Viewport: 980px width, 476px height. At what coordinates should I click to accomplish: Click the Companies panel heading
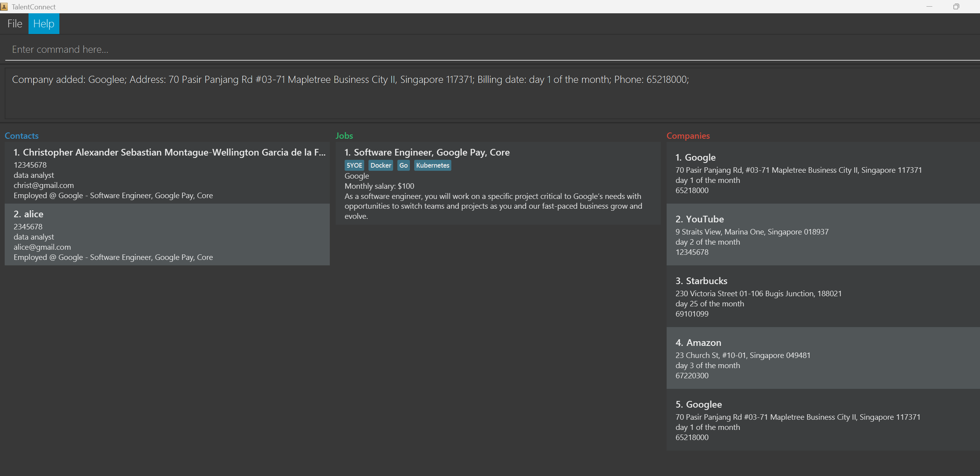pos(688,136)
